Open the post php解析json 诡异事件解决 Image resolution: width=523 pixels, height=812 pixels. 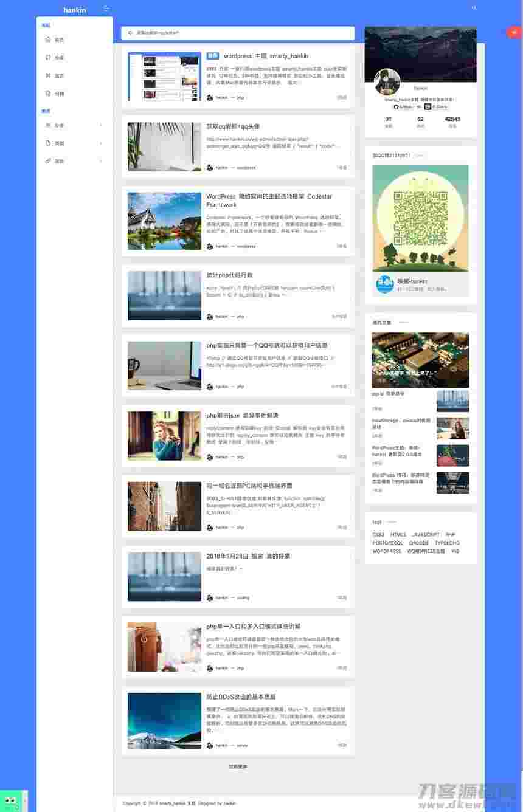point(242,416)
